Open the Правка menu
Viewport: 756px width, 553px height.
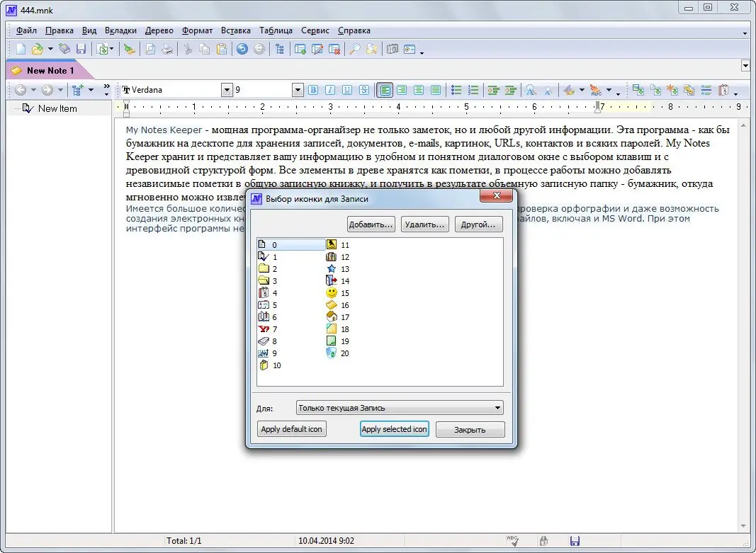coord(60,30)
